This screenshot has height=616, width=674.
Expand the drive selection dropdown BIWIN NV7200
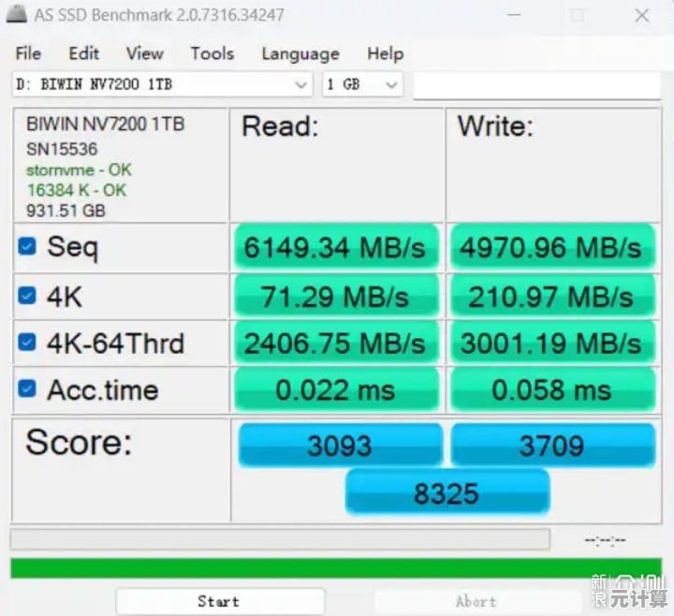click(163, 84)
